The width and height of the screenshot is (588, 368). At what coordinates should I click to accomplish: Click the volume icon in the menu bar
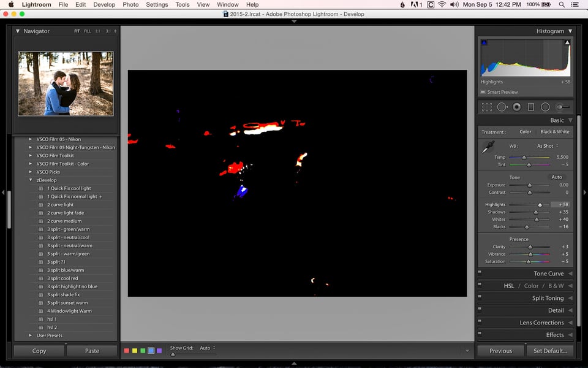(x=454, y=4)
